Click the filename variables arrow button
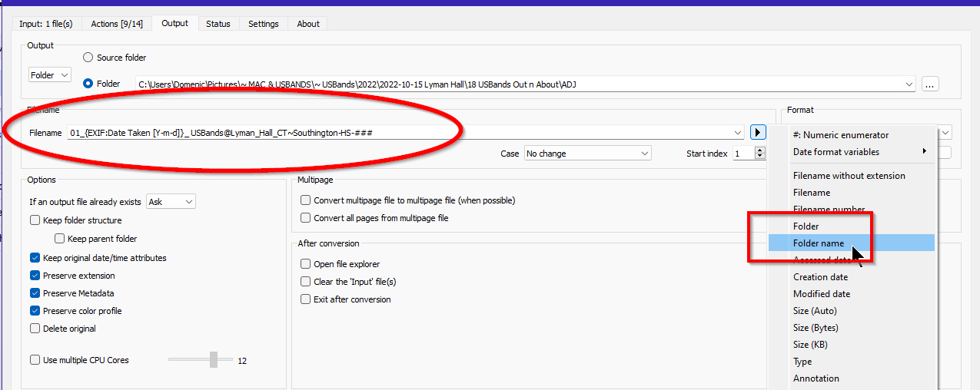The width and height of the screenshot is (980, 390). 758,133
